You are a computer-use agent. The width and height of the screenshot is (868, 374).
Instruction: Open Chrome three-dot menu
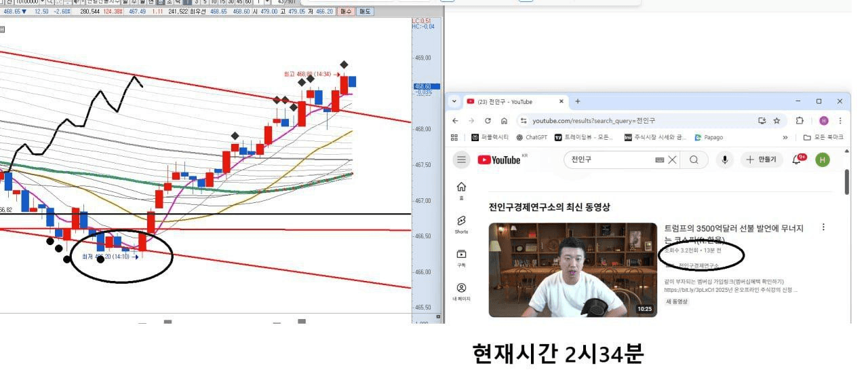(x=840, y=121)
